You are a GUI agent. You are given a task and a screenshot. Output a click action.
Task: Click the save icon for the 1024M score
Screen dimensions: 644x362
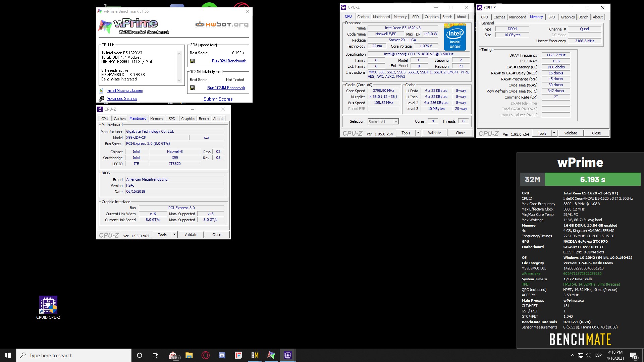tap(192, 88)
